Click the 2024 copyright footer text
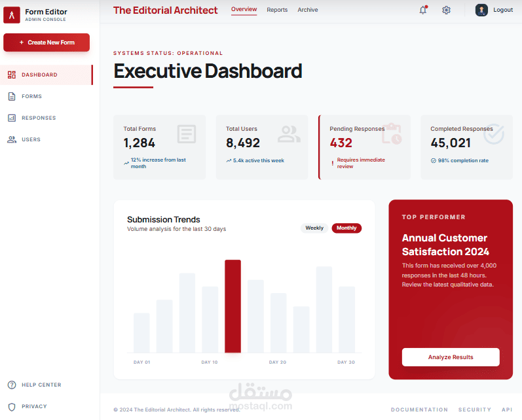 (x=176, y=410)
